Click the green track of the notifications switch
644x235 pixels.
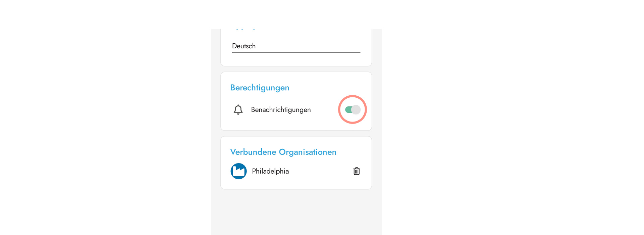pos(348,110)
